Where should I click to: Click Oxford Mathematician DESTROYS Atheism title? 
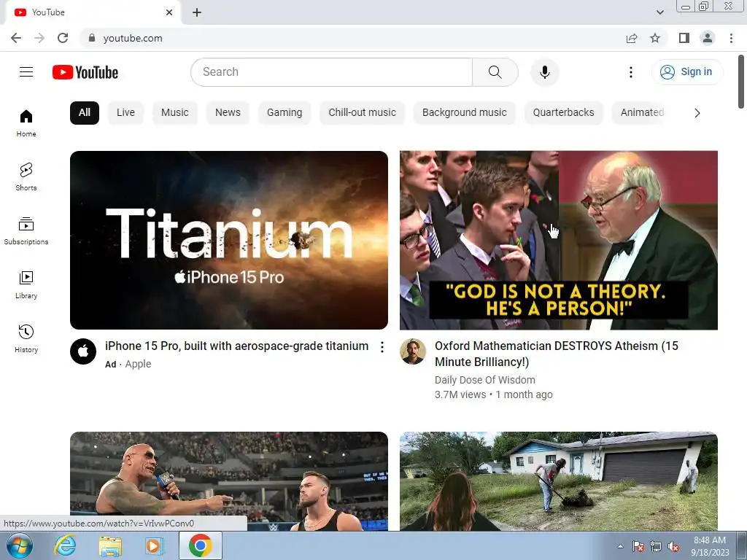click(x=557, y=354)
